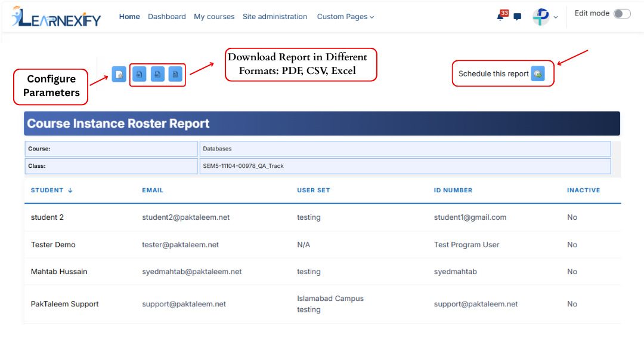Click Inactive No in Tester Demo row
The height and width of the screenshot is (338, 644).
tap(572, 245)
